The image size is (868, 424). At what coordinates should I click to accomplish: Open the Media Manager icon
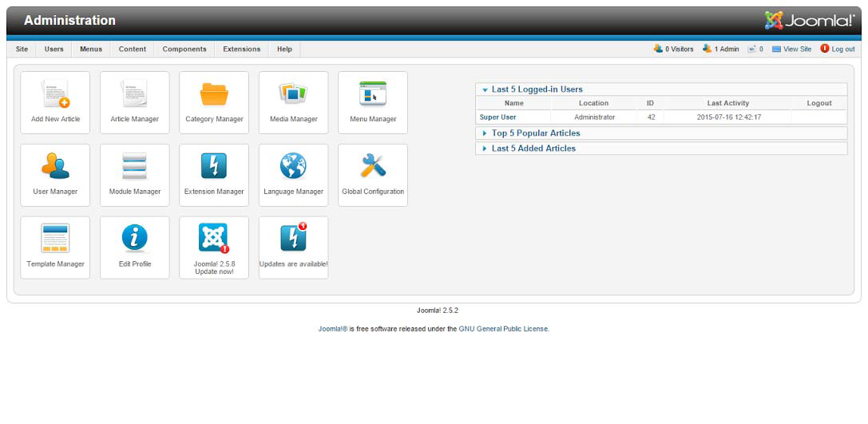point(293,93)
